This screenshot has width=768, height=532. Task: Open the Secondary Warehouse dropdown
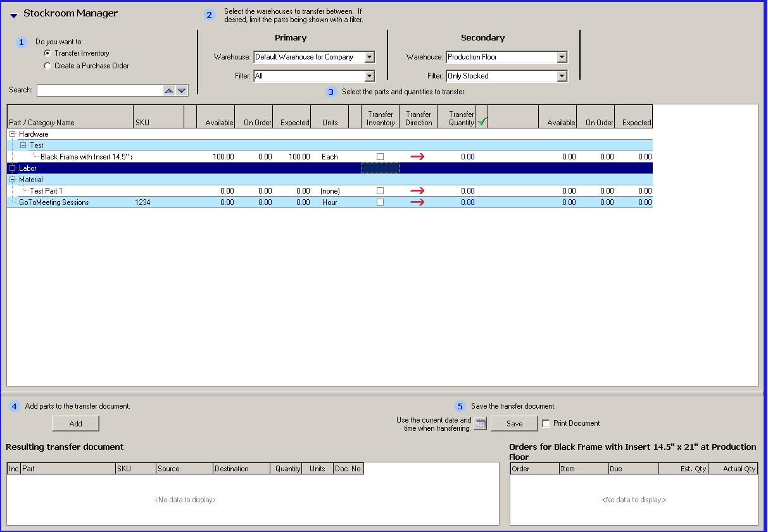tap(562, 57)
